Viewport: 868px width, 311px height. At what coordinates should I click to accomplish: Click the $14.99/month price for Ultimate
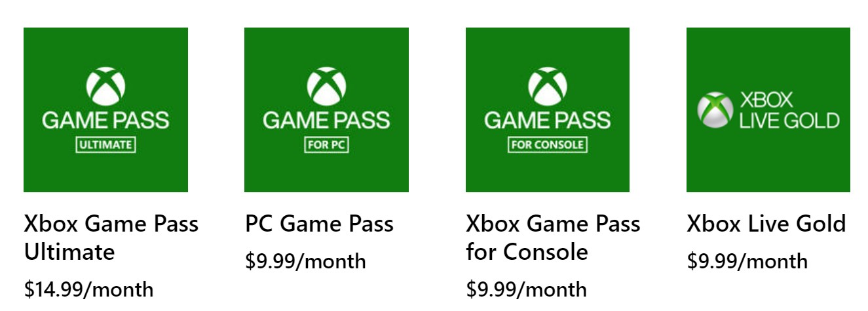[88, 289]
